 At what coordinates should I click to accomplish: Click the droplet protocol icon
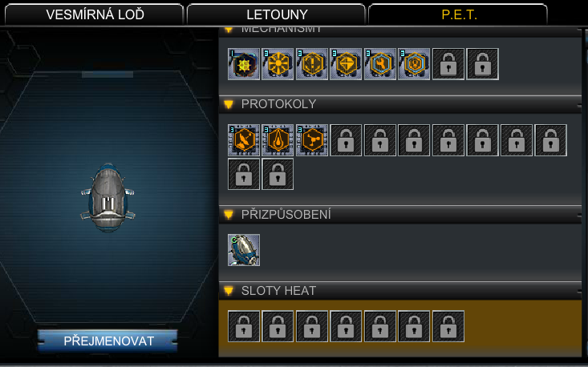tap(278, 140)
